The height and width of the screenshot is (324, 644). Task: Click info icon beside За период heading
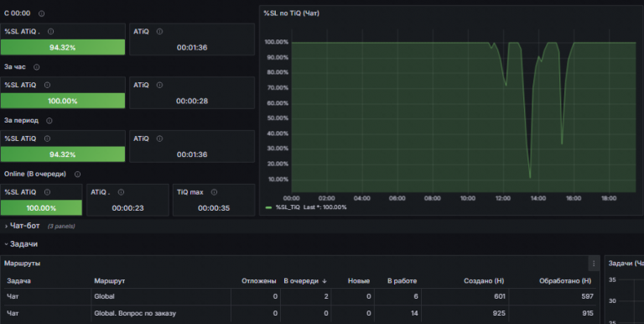[49, 121]
